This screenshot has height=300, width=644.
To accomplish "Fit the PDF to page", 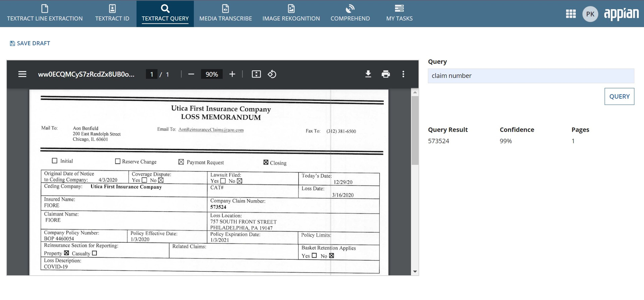I will tap(256, 74).
